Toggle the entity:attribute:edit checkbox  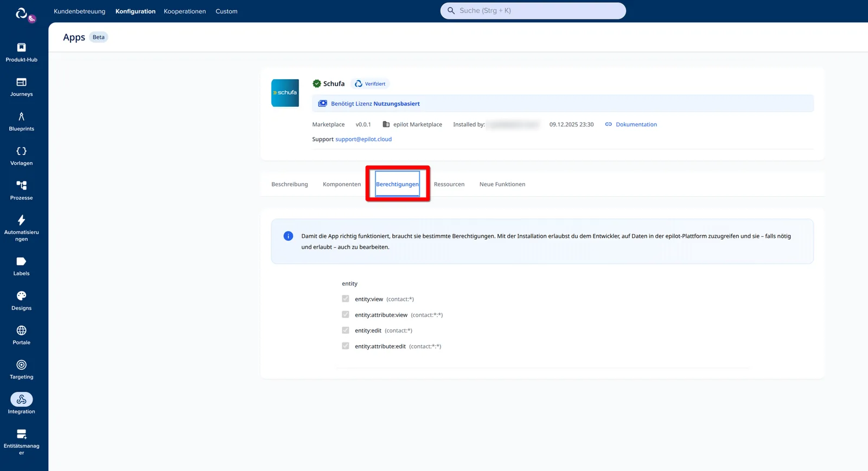[346, 346]
